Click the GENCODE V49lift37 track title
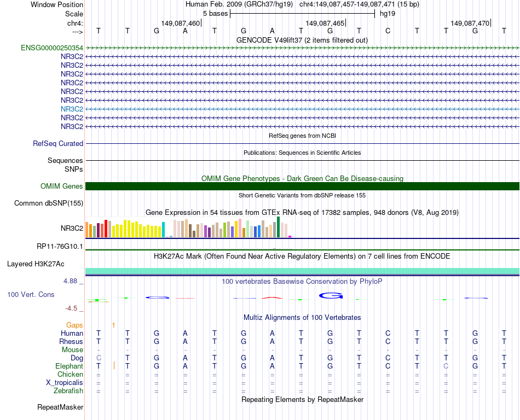520x420 pixels. pos(302,40)
